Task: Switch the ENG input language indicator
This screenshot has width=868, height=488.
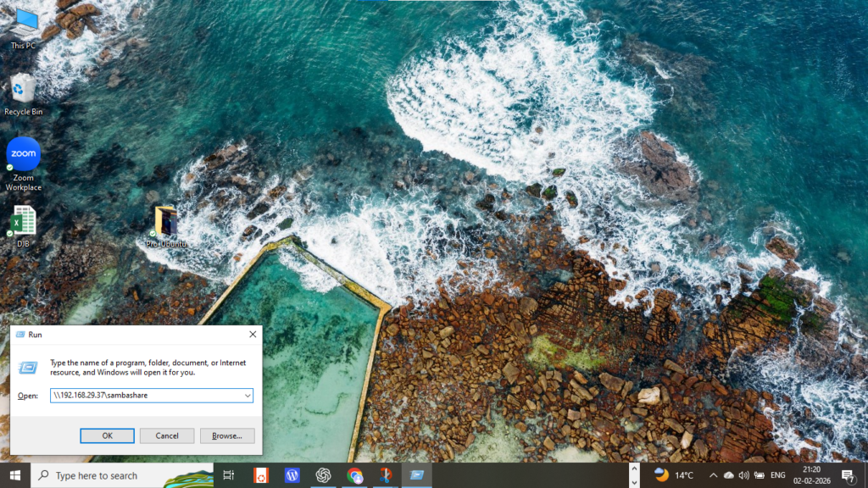Action: [778, 475]
